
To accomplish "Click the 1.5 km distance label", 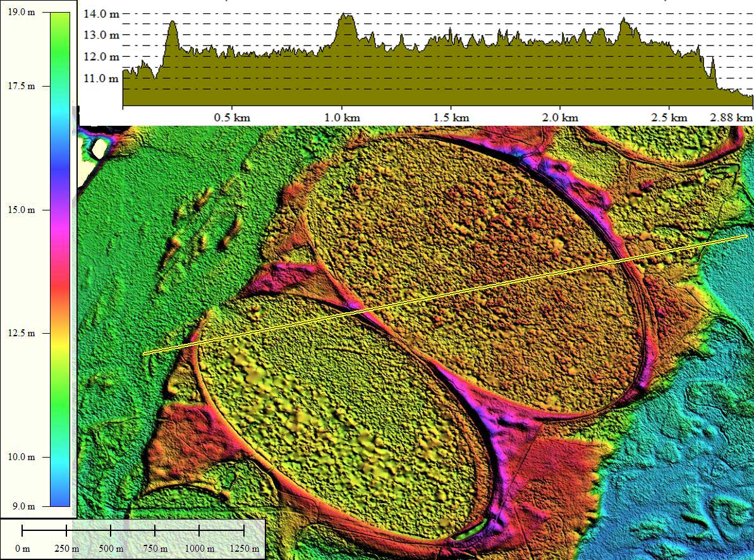I will click(x=451, y=118).
